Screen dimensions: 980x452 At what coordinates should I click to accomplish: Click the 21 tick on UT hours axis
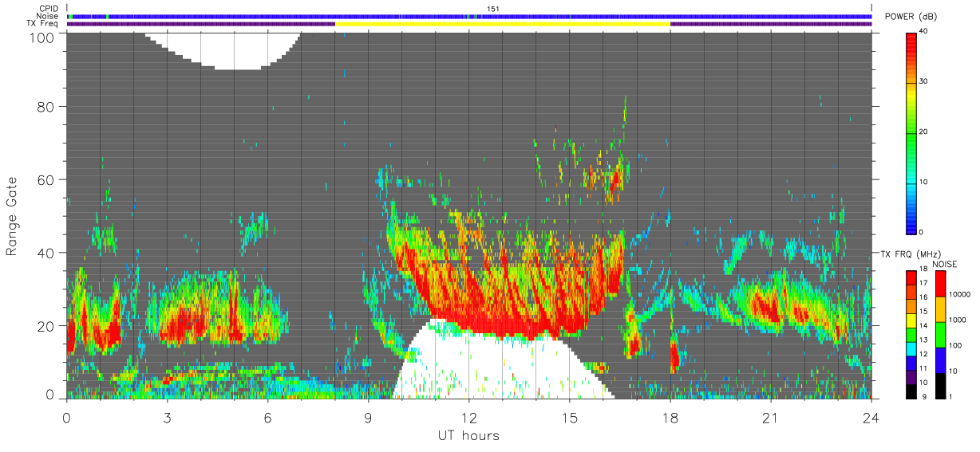771,418
